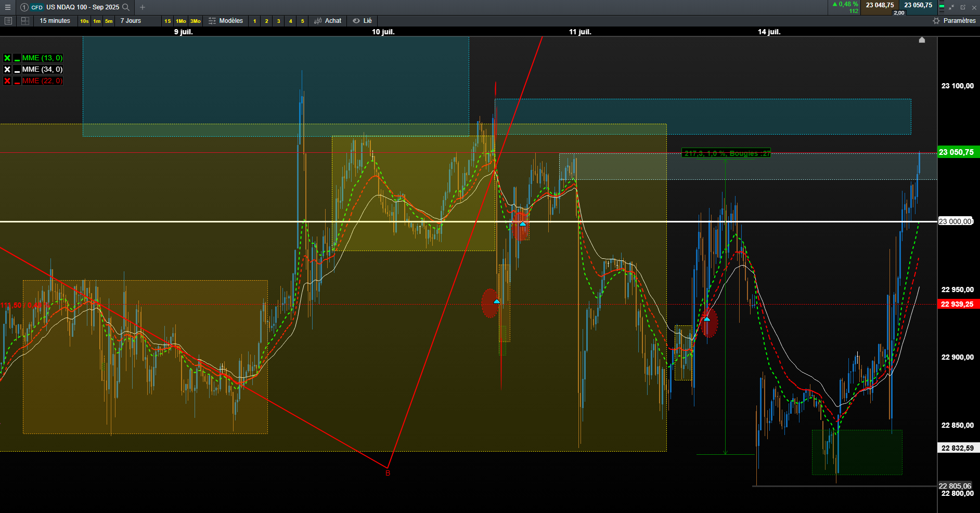Open the chart list panel icon
Screen dimensions: 980x513
pyautogui.click(x=8, y=21)
